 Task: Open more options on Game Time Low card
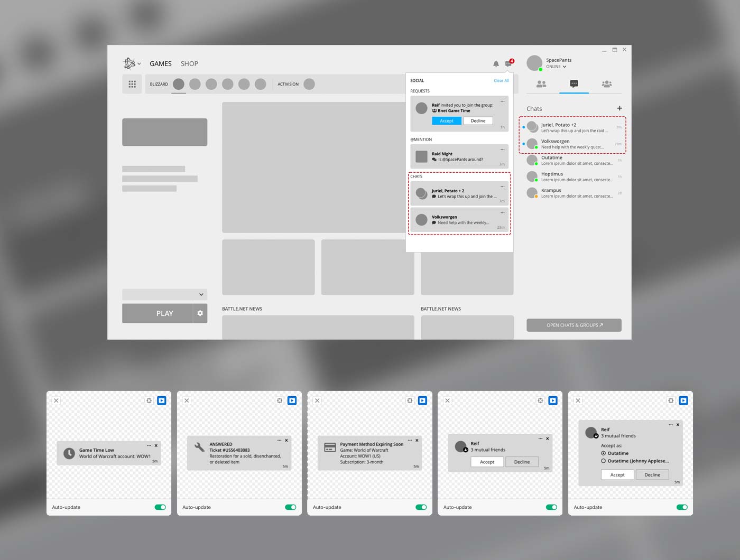pyautogui.click(x=149, y=445)
